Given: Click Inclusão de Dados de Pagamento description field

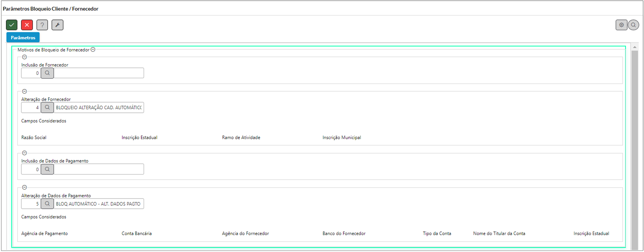Looking at the screenshot, I should point(99,169).
